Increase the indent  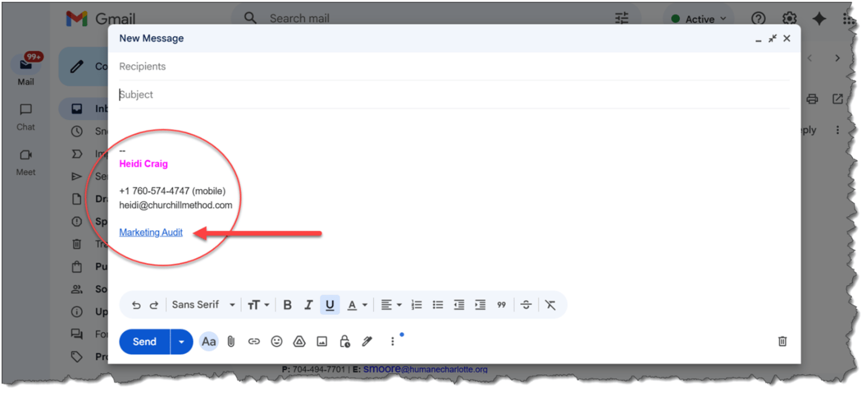(x=480, y=305)
